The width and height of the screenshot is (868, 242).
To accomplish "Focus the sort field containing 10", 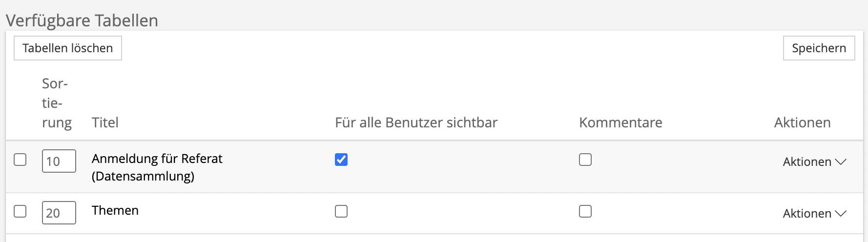I will (x=59, y=161).
